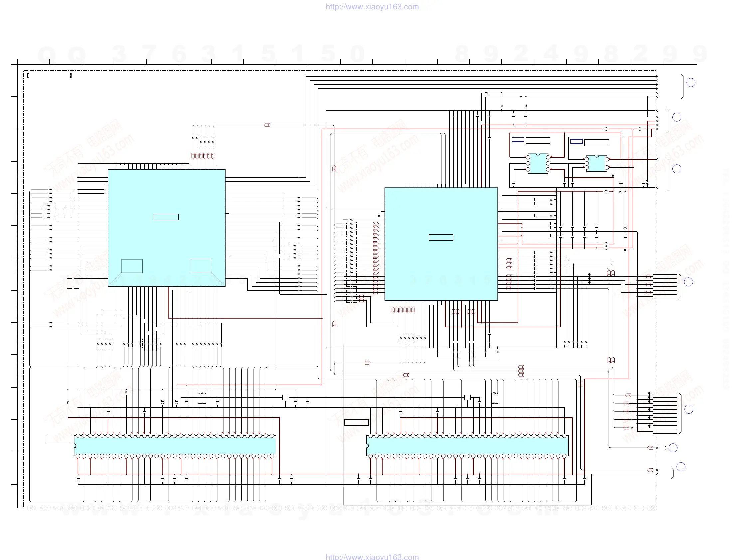Click blue label box above right 8-pin IC
The image size is (745, 560).
576,142
